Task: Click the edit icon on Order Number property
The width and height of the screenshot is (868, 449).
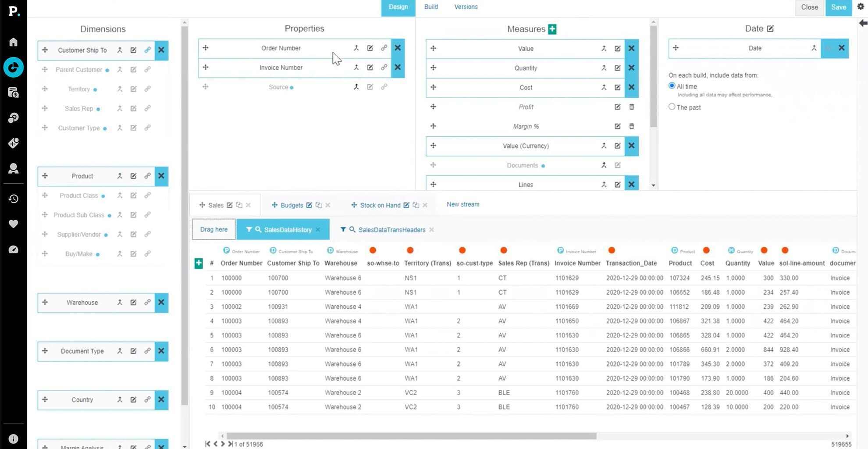Action: (x=370, y=48)
